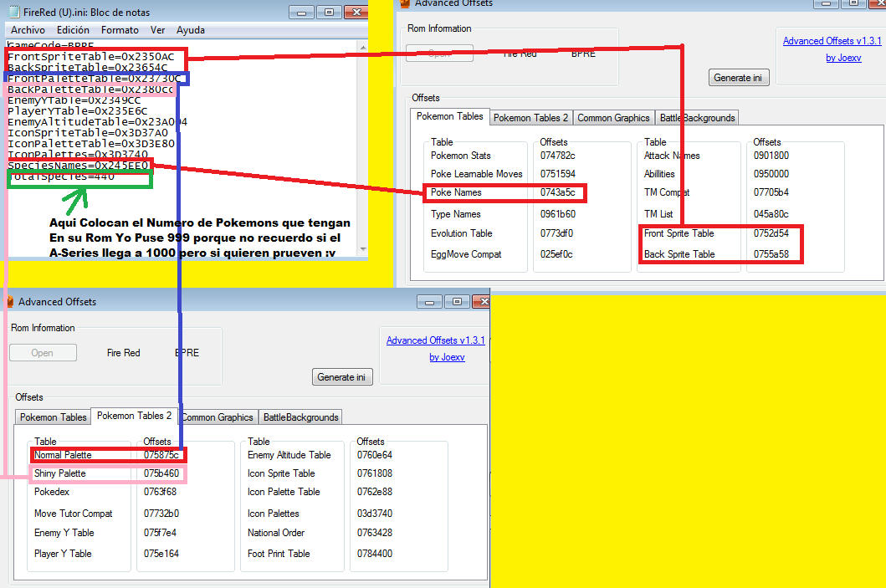886x588 pixels.
Task: Click the Type Names offset 0961b60
Action: tap(557, 214)
